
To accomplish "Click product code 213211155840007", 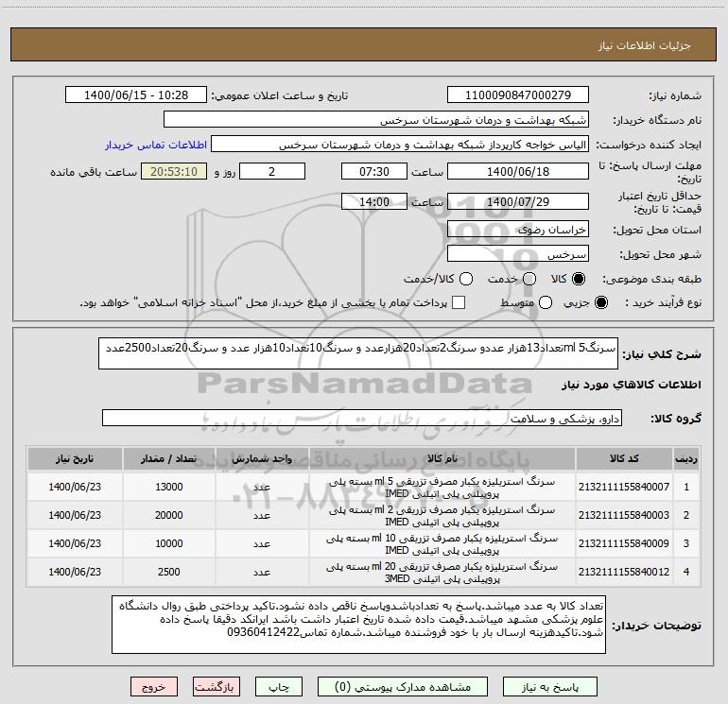I will (624, 487).
